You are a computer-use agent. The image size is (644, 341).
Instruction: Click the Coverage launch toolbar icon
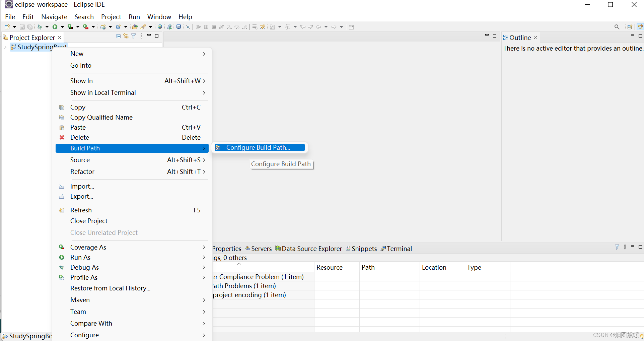coord(70,27)
